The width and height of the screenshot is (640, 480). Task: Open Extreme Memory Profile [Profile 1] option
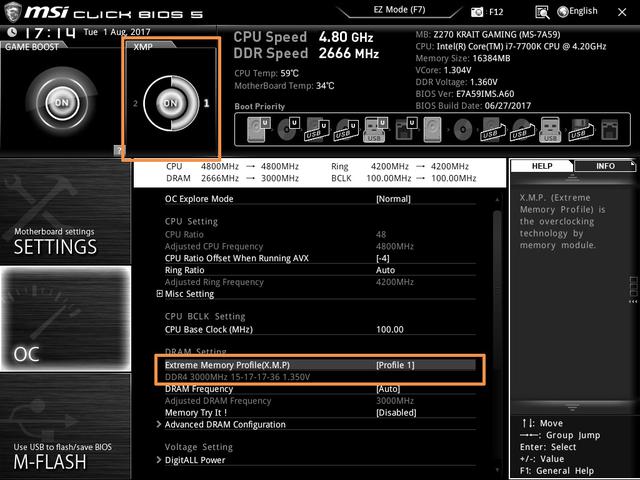click(x=395, y=365)
